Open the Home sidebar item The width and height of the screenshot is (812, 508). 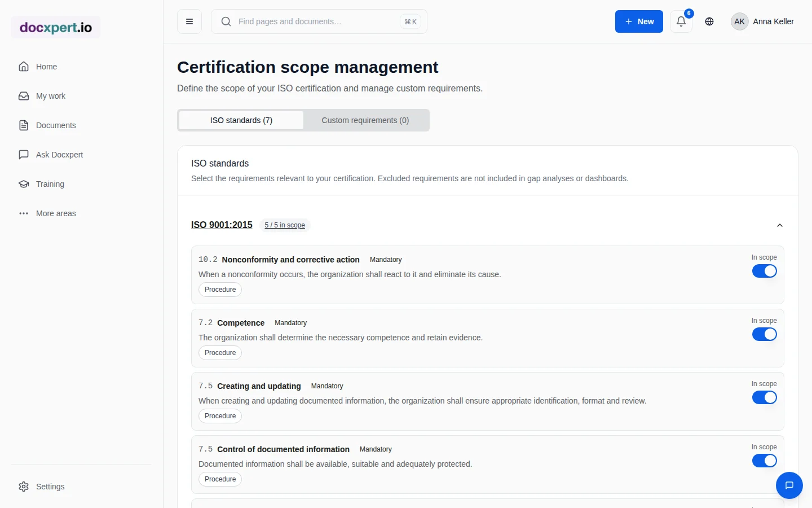pos(81,67)
